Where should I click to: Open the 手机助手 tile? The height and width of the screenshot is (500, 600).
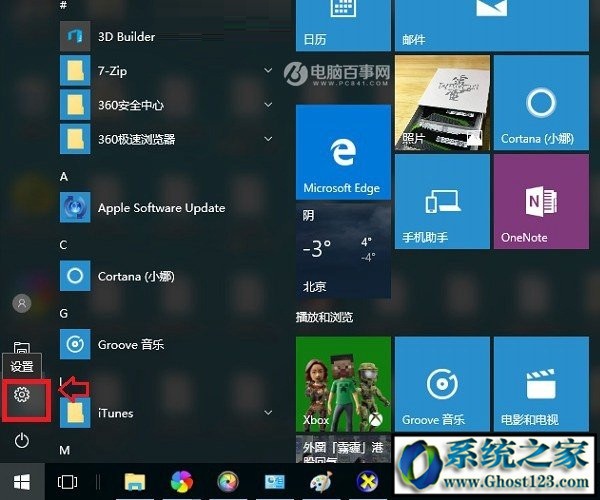pos(442,202)
